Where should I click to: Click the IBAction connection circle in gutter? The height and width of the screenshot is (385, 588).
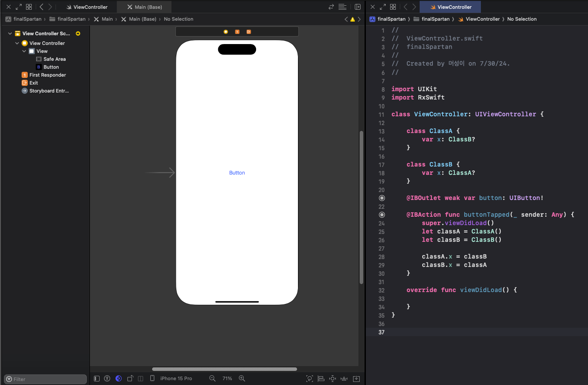click(382, 215)
